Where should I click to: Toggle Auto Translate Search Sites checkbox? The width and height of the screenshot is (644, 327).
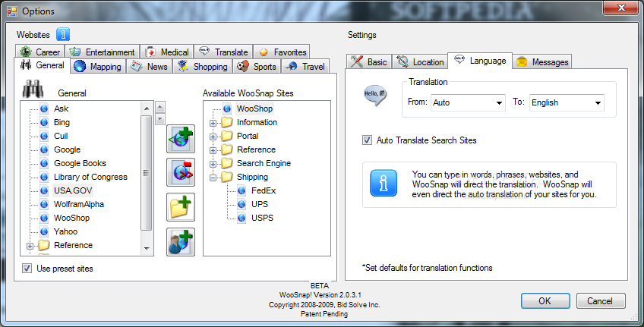pyautogui.click(x=367, y=140)
